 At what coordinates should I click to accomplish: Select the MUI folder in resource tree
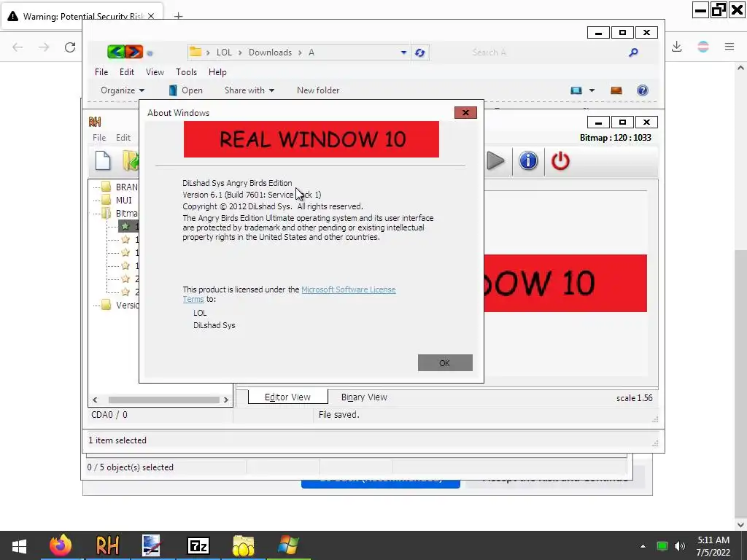(x=117, y=200)
